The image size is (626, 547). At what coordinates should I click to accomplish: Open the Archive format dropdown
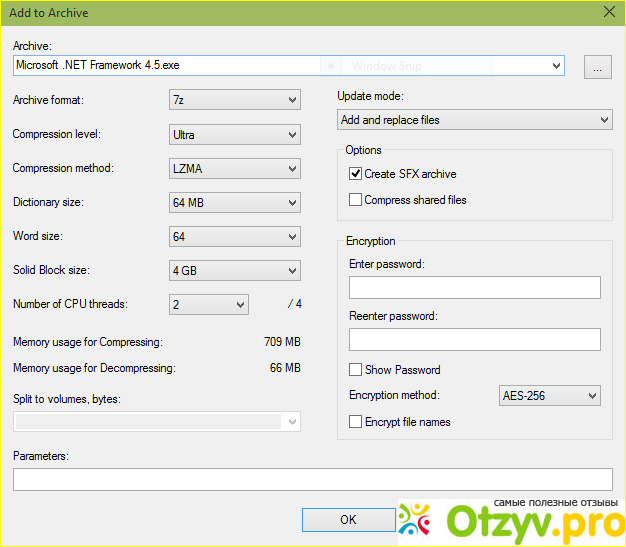pos(235,100)
